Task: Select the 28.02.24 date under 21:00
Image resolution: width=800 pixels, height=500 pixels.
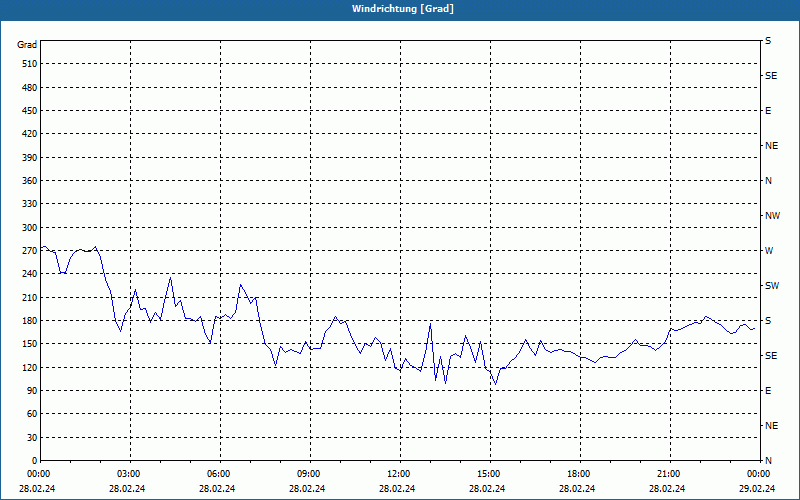Action: pyautogui.click(x=667, y=489)
